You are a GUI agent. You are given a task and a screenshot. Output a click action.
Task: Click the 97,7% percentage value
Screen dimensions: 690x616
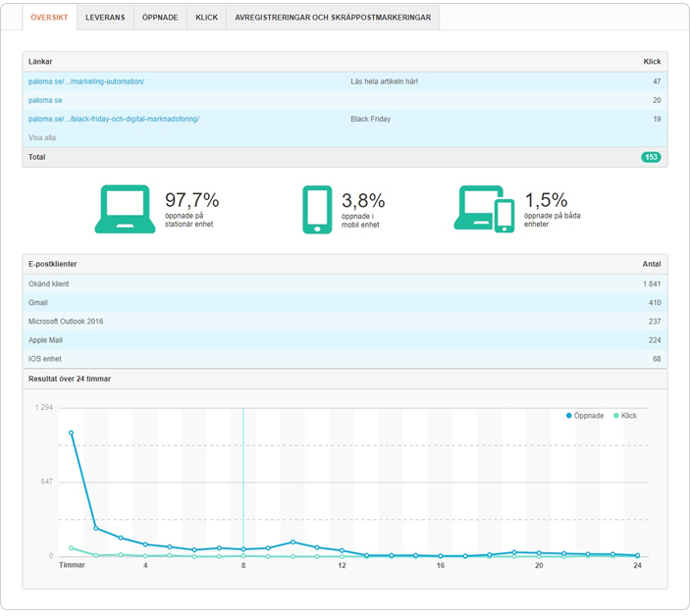191,200
